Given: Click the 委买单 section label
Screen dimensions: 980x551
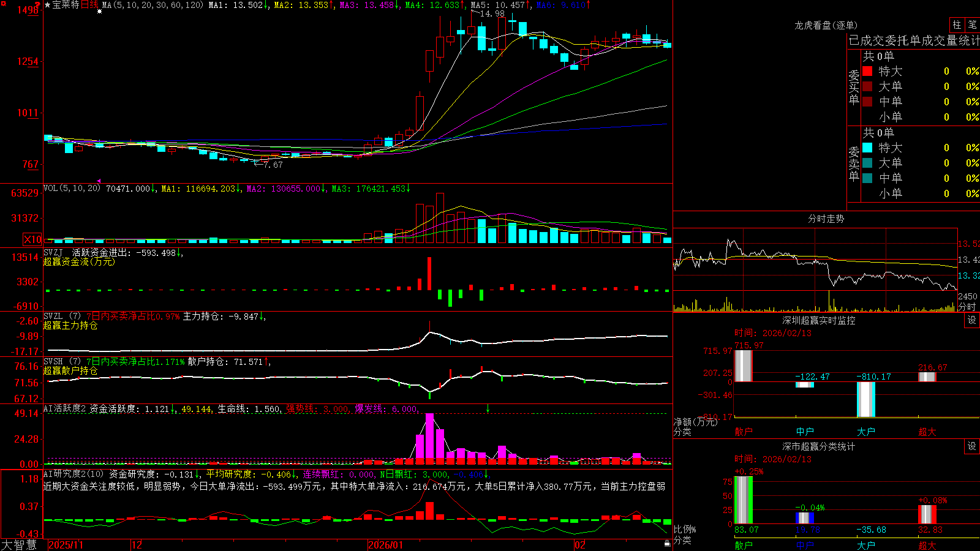Looking at the screenshot, I should pyautogui.click(x=854, y=88).
